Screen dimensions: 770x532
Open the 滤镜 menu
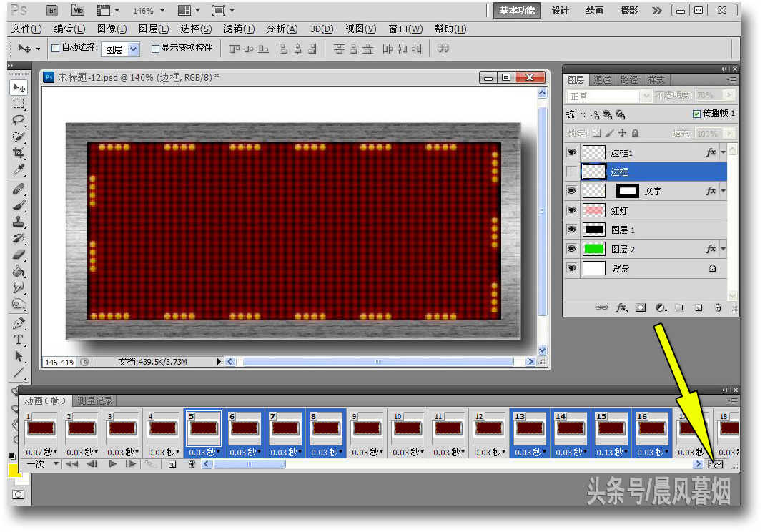[x=238, y=29]
